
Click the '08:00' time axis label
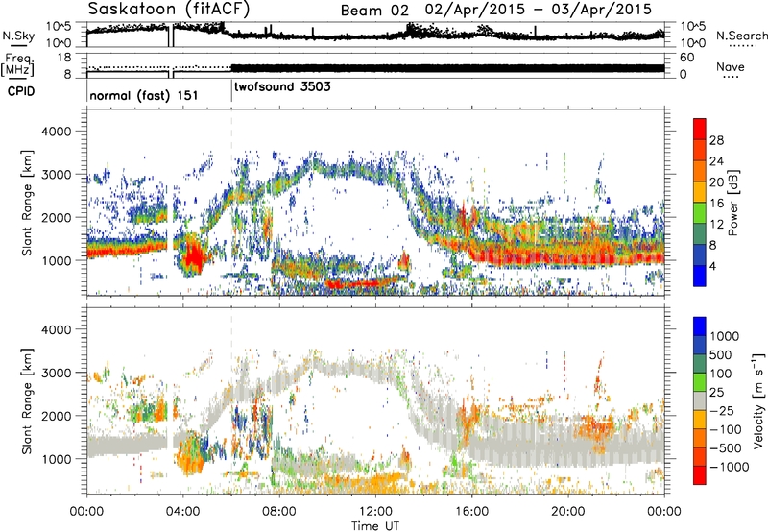tap(279, 512)
